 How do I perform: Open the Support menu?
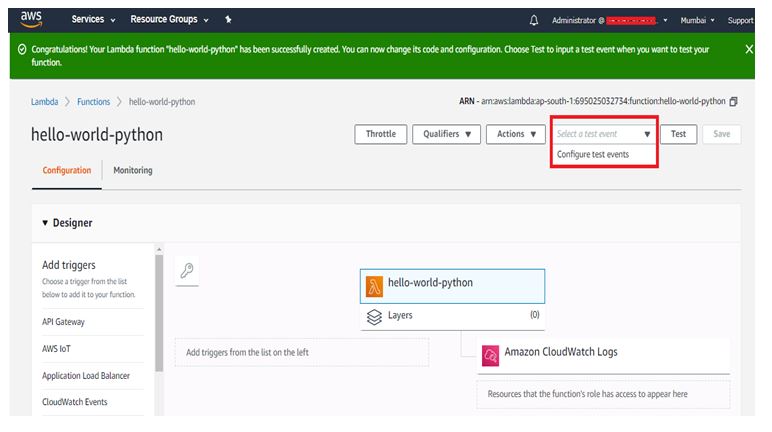pyautogui.click(x=740, y=20)
